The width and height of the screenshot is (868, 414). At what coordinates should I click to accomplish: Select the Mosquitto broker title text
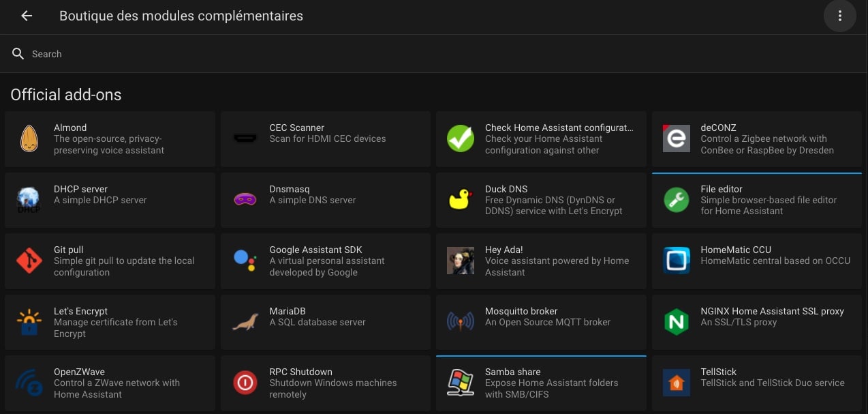[521, 311]
